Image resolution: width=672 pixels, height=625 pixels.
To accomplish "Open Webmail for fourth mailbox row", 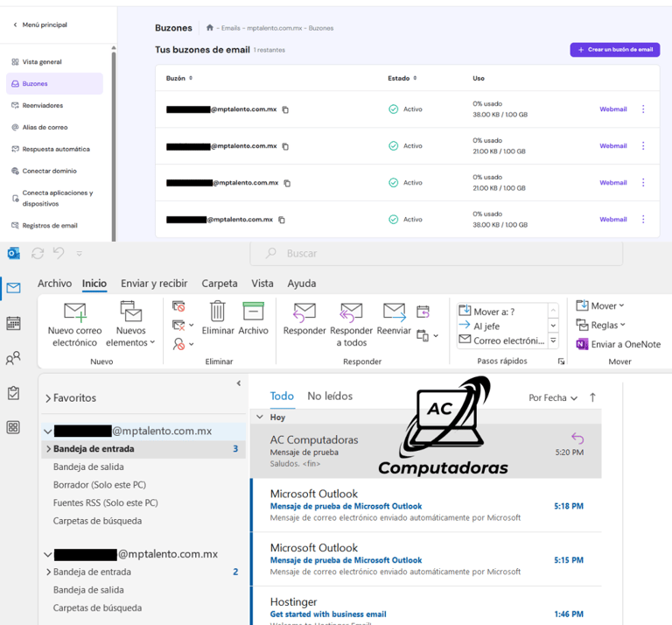I will [612, 220].
